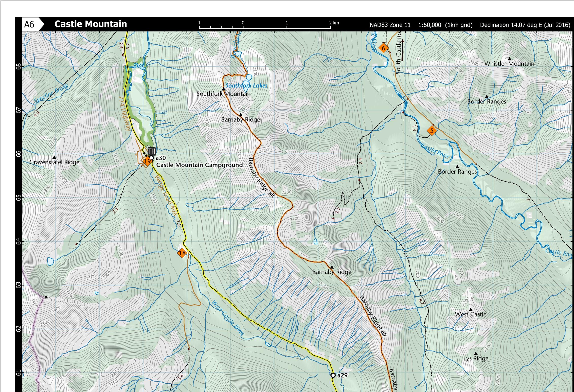This screenshot has height=392, width=574.
Task: Click the Southfork Mountain peak triangle
Action: pyautogui.click(x=224, y=89)
